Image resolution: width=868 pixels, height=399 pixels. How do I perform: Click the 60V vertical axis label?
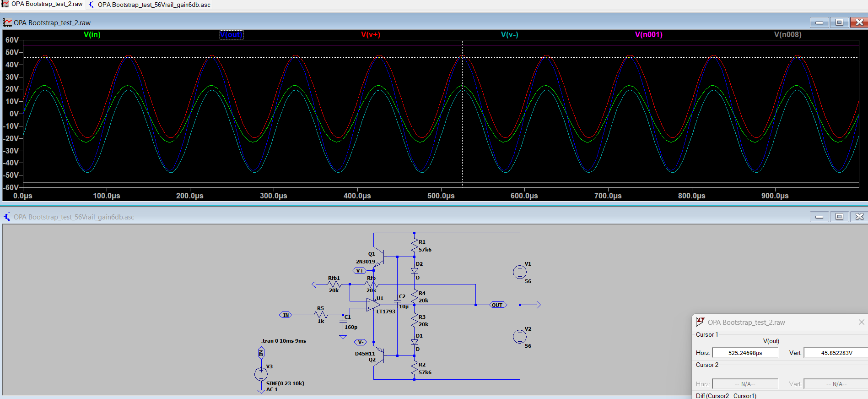click(12, 40)
